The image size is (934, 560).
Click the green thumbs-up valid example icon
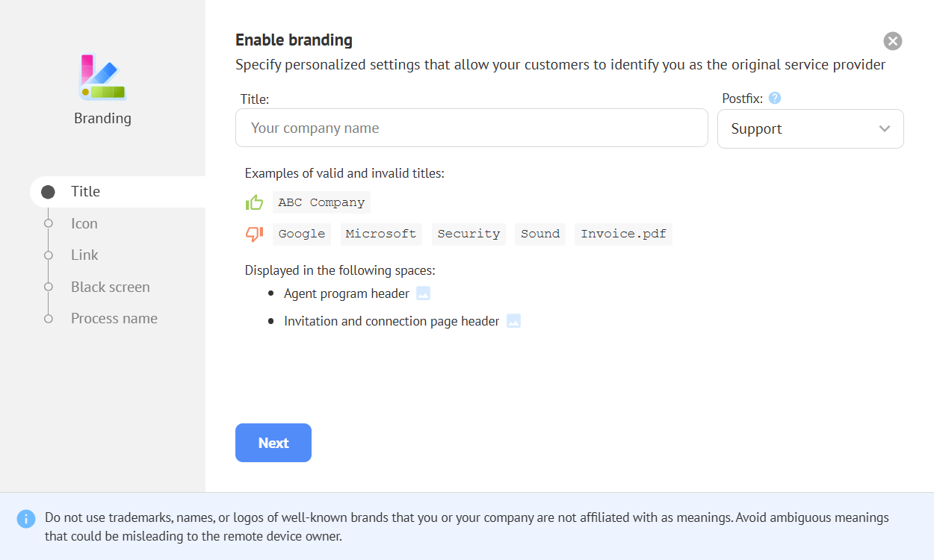(x=255, y=202)
